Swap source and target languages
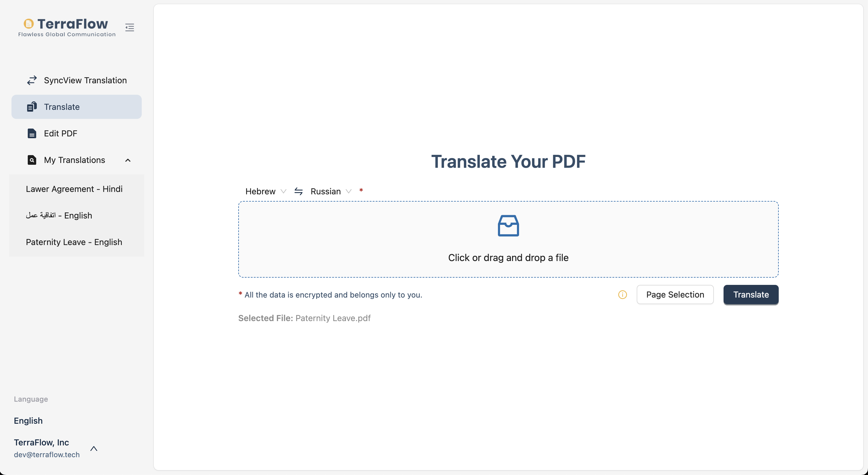Viewport: 868px width, 475px height. tap(298, 192)
